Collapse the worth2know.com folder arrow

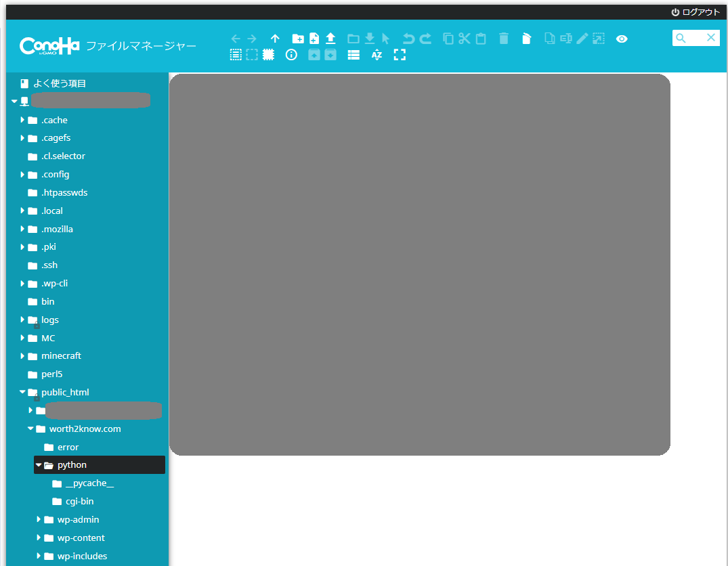coord(30,429)
